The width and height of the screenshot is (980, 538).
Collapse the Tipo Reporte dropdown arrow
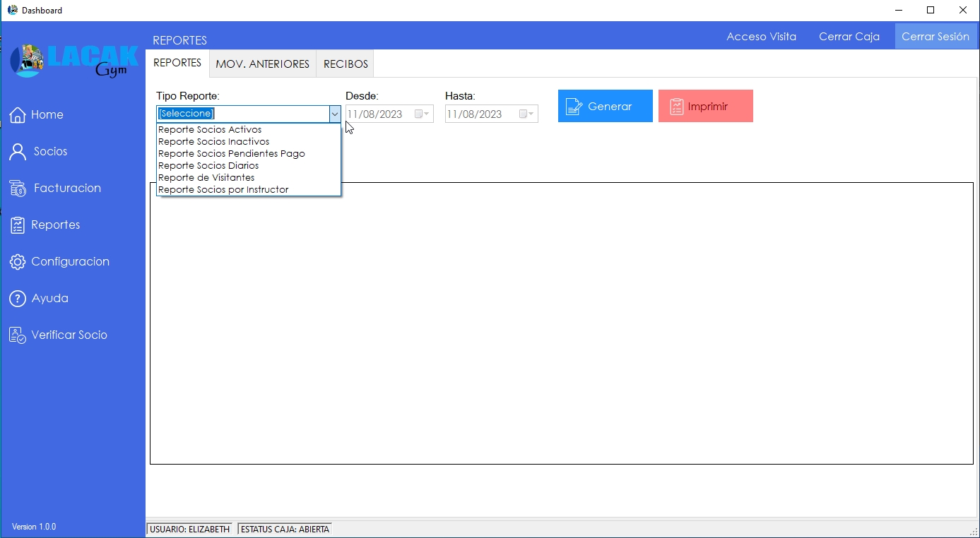tap(334, 114)
